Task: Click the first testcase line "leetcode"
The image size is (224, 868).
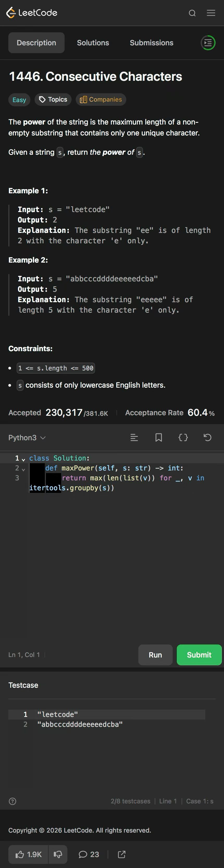Action: tap(58, 714)
